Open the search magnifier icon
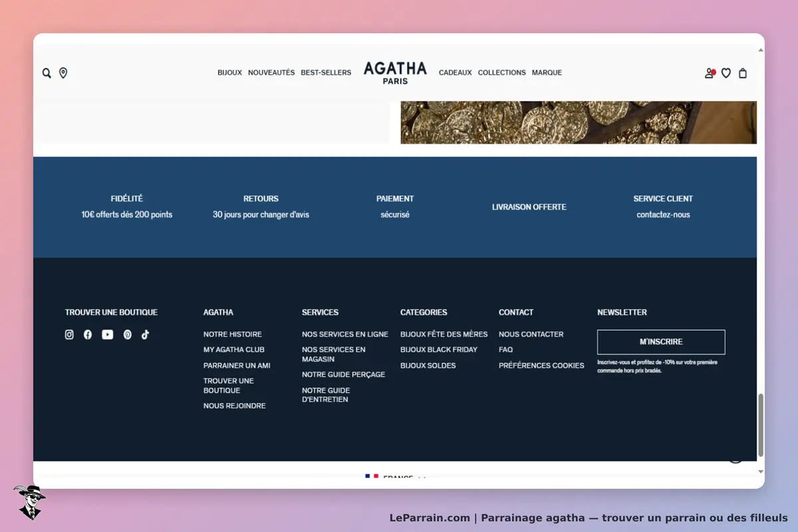Image resolution: width=798 pixels, height=532 pixels. point(47,73)
